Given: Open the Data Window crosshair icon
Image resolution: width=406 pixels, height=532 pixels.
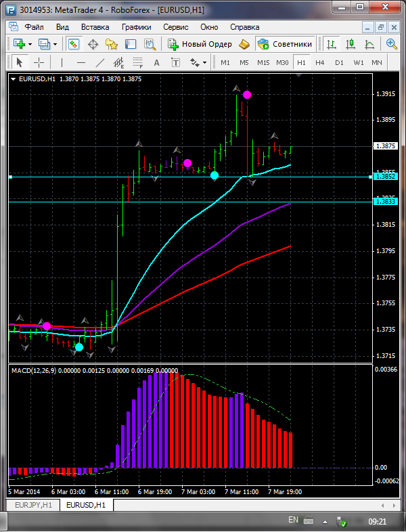Looking at the screenshot, I should tap(93, 44).
